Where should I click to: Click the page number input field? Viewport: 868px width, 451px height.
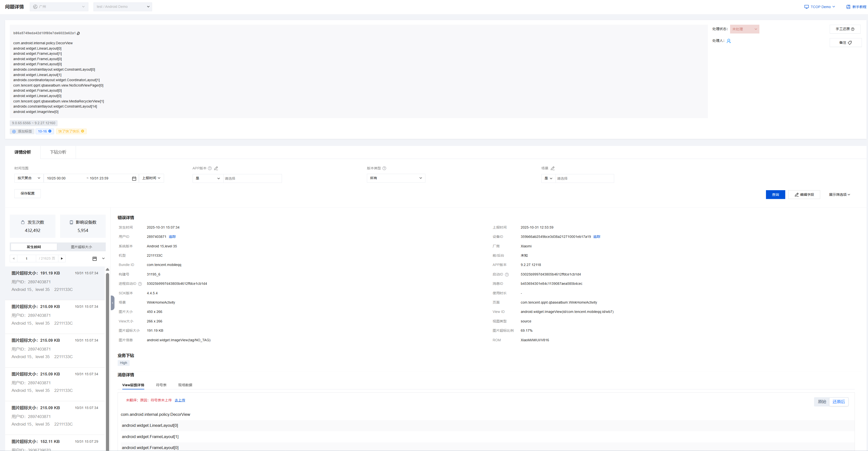coord(27,258)
